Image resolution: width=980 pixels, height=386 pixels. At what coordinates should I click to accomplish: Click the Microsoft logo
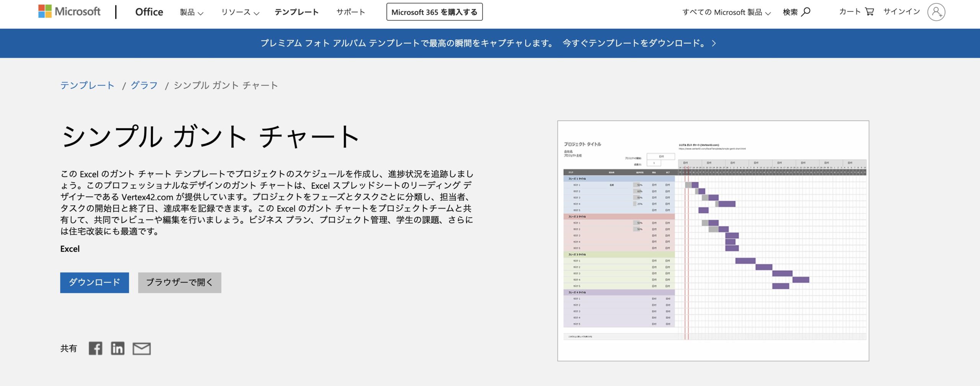(69, 11)
